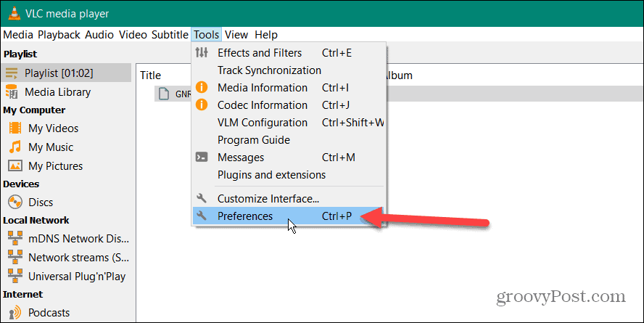The width and height of the screenshot is (644, 323).
Task: Click the mDNS Network Discovery network icon
Action: [15, 238]
